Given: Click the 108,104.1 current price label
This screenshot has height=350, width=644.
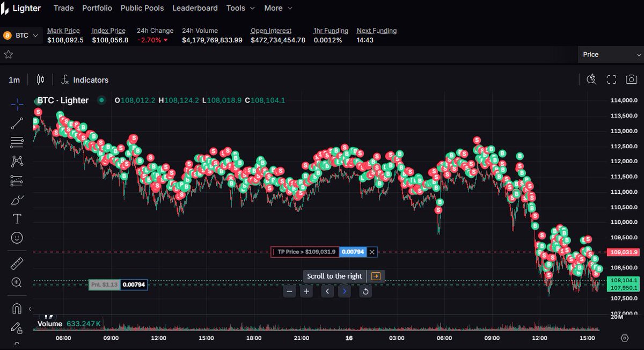Looking at the screenshot, I should point(624,280).
